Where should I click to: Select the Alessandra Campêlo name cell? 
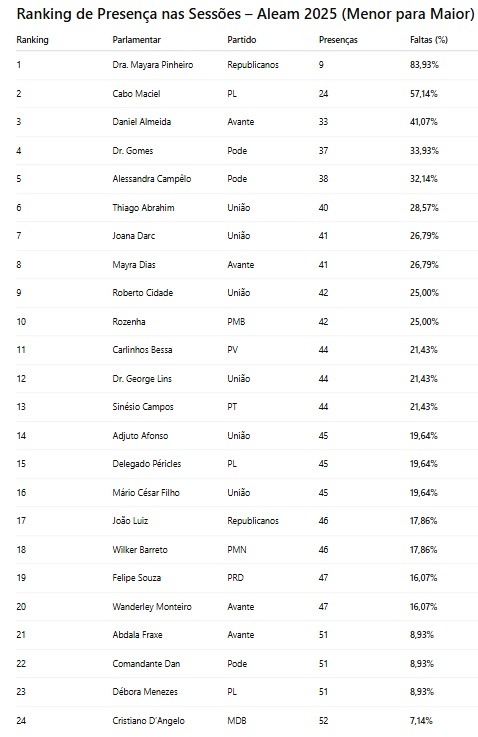[152, 179]
